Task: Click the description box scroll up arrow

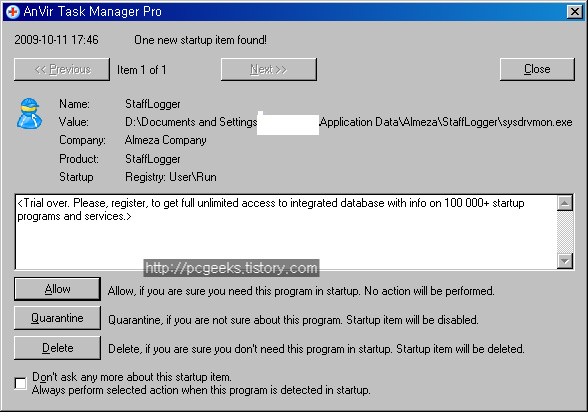Action: (565, 204)
